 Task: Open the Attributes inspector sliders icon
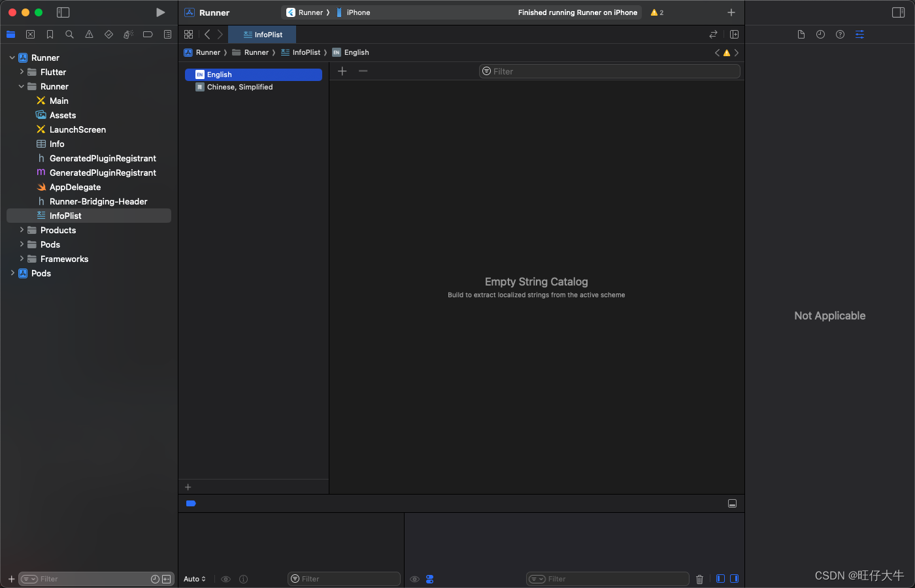tap(859, 35)
